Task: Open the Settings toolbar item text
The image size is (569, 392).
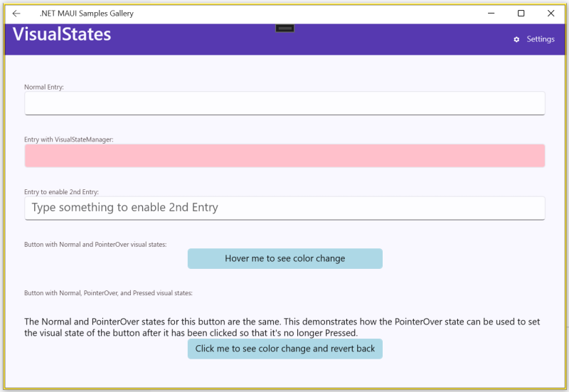Action: [x=540, y=40]
